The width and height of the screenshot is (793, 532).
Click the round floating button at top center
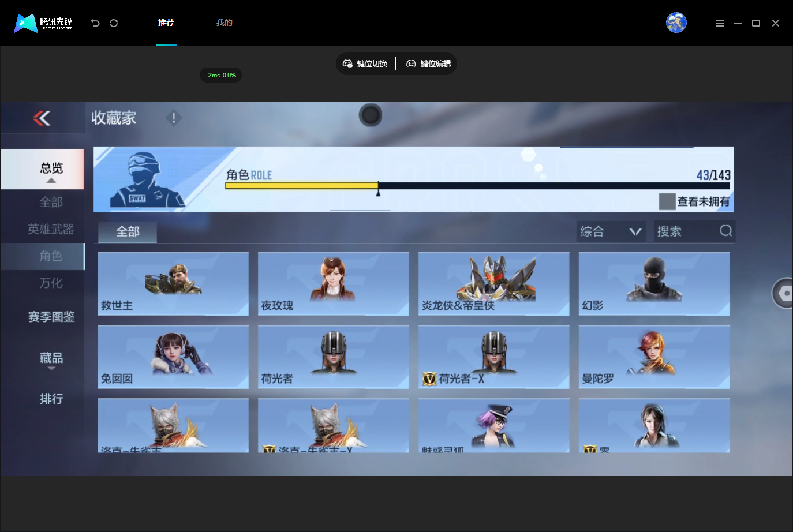(x=371, y=115)
